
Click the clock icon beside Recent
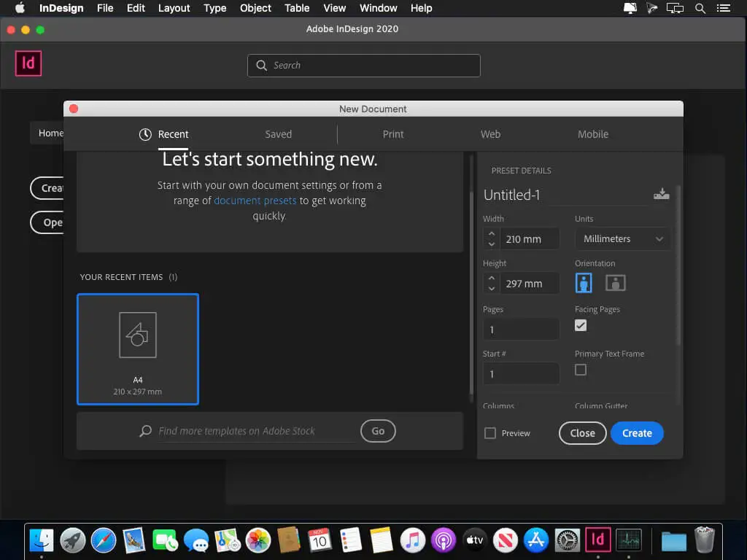[x=144, y=134]
